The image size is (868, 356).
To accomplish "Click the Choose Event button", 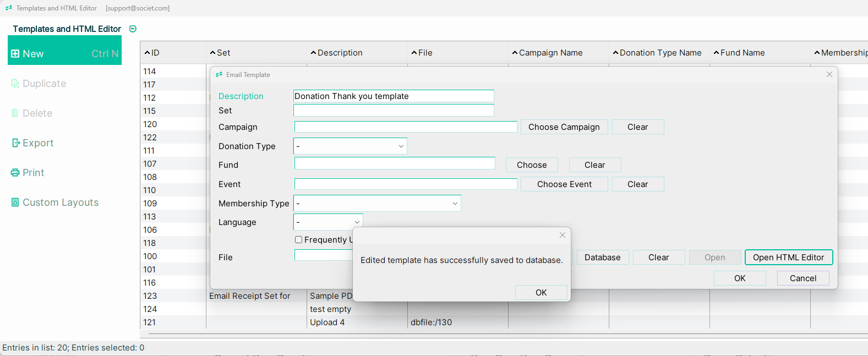I will 564,184.
